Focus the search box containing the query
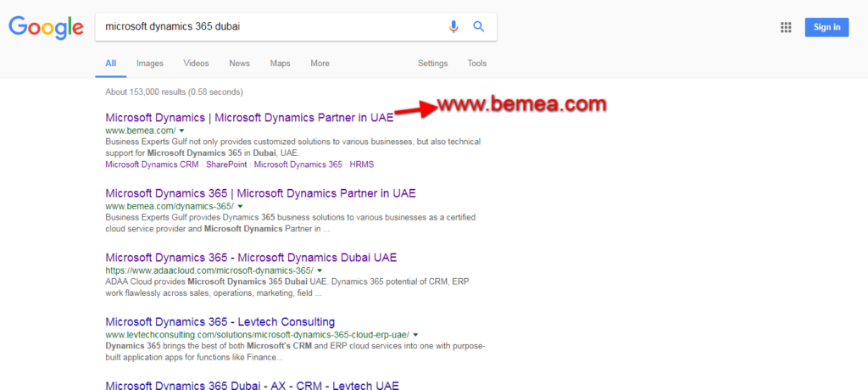Screen dimensions: 868x390 [x=271, y=26]
